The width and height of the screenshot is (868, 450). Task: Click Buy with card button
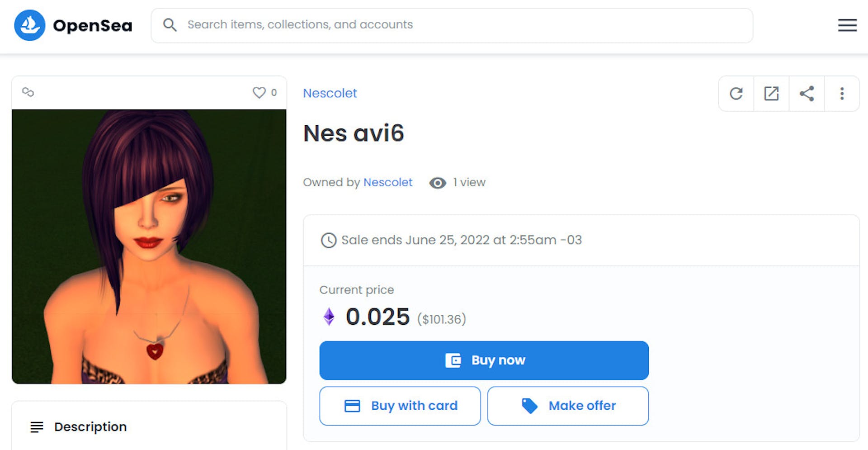pyautogui.click(x=400, y=406)
